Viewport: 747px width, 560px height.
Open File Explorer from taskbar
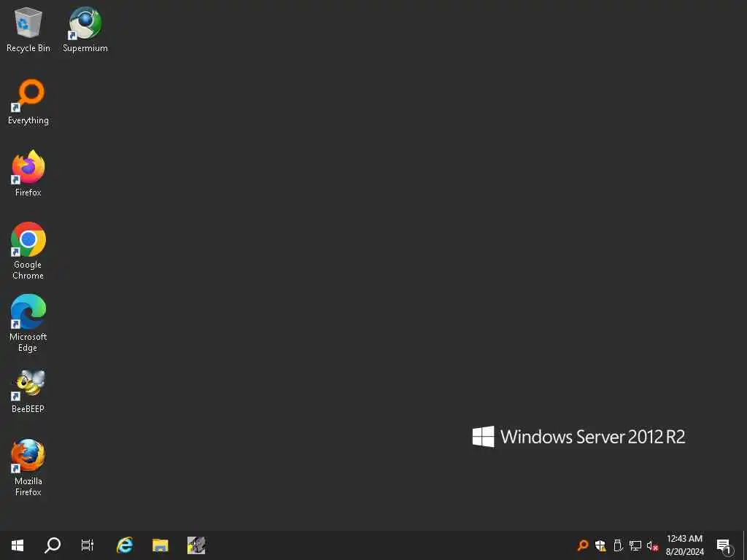coord(160,545)
